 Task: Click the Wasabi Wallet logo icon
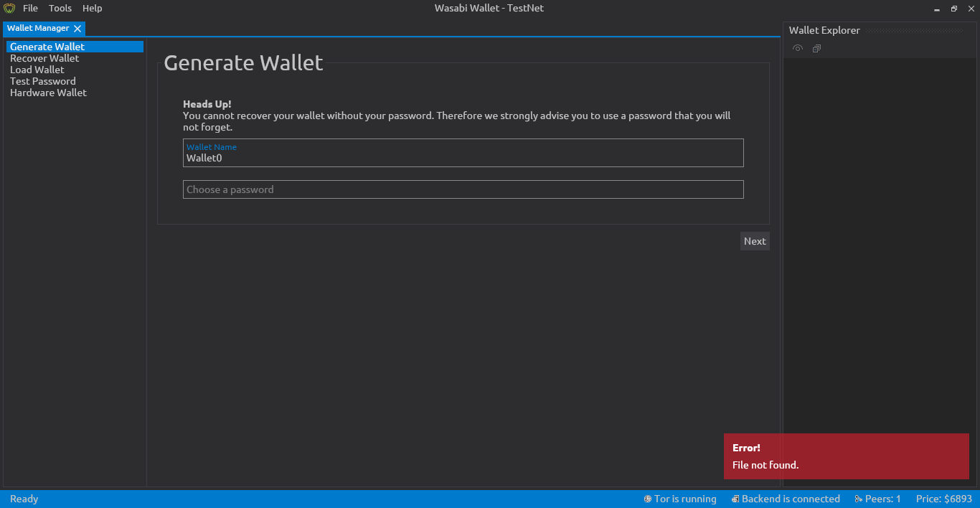click(x=9, y=9)
